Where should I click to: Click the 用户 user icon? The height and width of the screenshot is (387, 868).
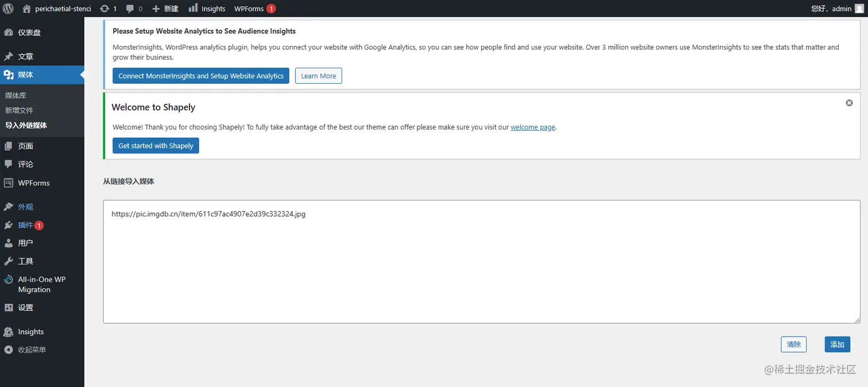9,243
